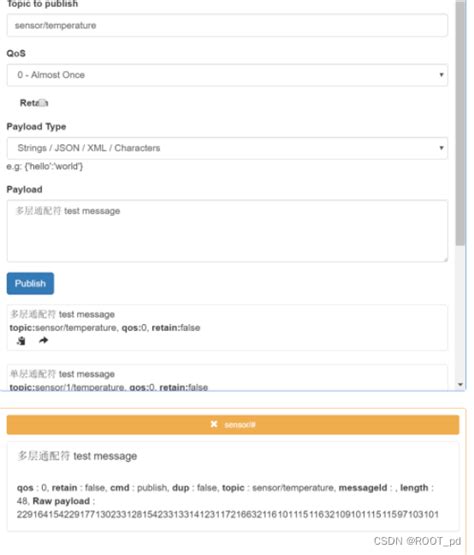The image size is (474, 555).
Task: Select the sensor/1/temperature published message entry
Action: (227, 378)
